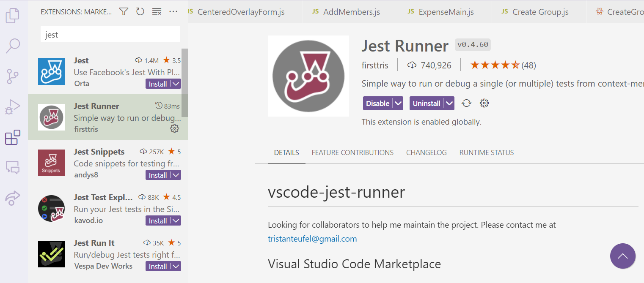Screen dimensions: 644x283
Task: Click the Visual Studio Code Marketplace heading
Action: point(354,264)
